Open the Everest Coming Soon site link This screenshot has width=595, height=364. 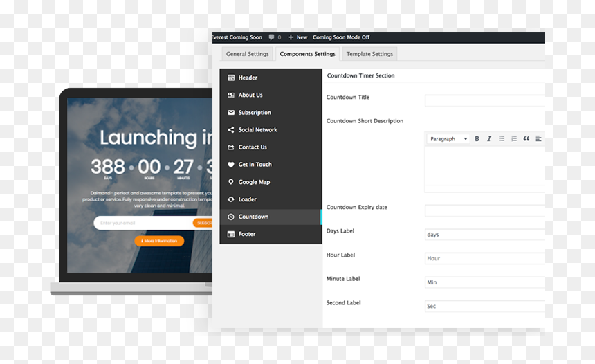click(x=237, y=37)
